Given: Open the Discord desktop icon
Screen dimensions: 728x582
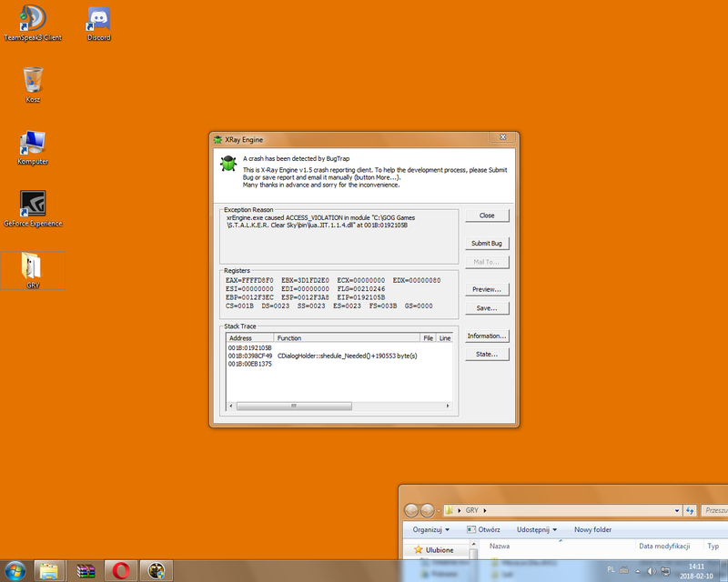Looking at the screenshot, I should [99, 22].
